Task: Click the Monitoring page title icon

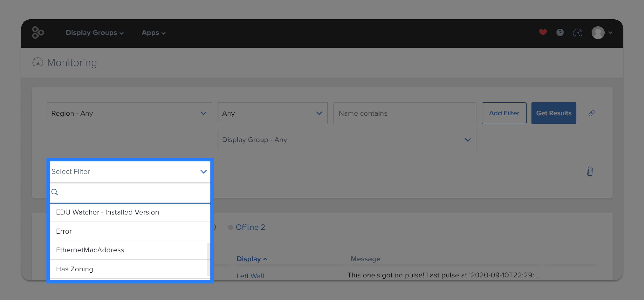Action: (38, 62)
